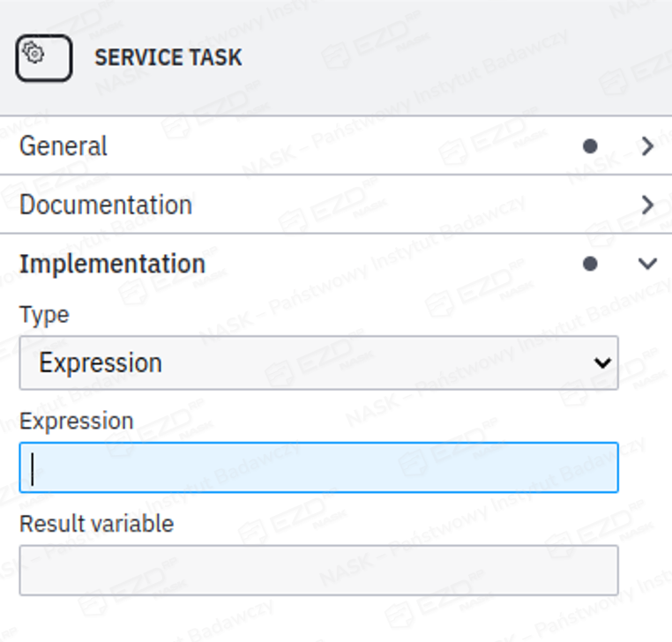Open the General section by its label
Viewport: 672px width, 642px height.
pos(63,146)
